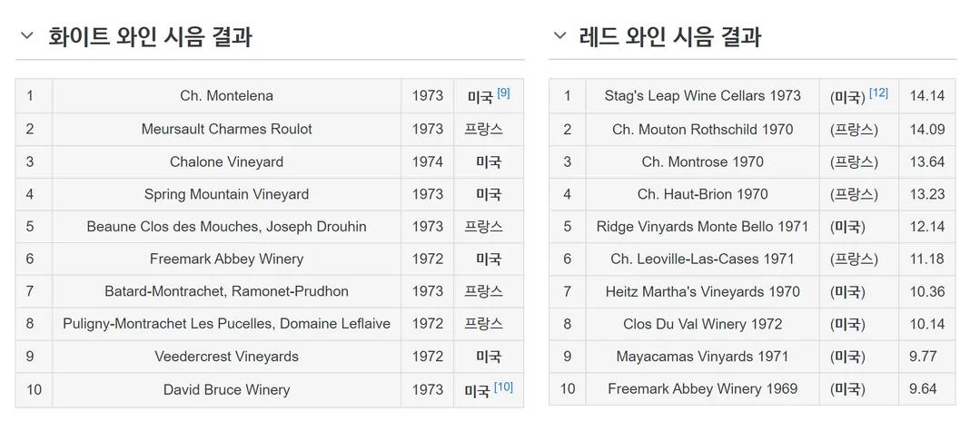The image size is (980, 421).
Task: Select the Ch. Haut-Brion 1970 entry
Action: [x=702, y=194]
